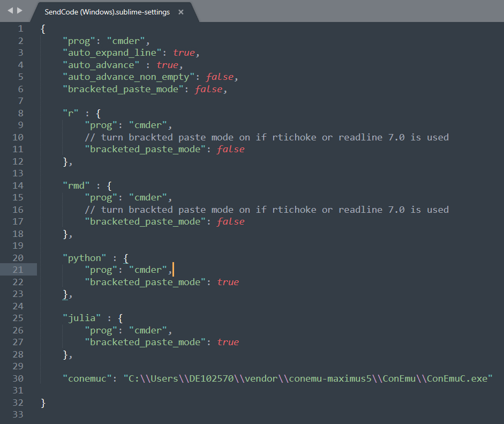
Task: Click the closing brace on line 32
Action: [43, 403]
